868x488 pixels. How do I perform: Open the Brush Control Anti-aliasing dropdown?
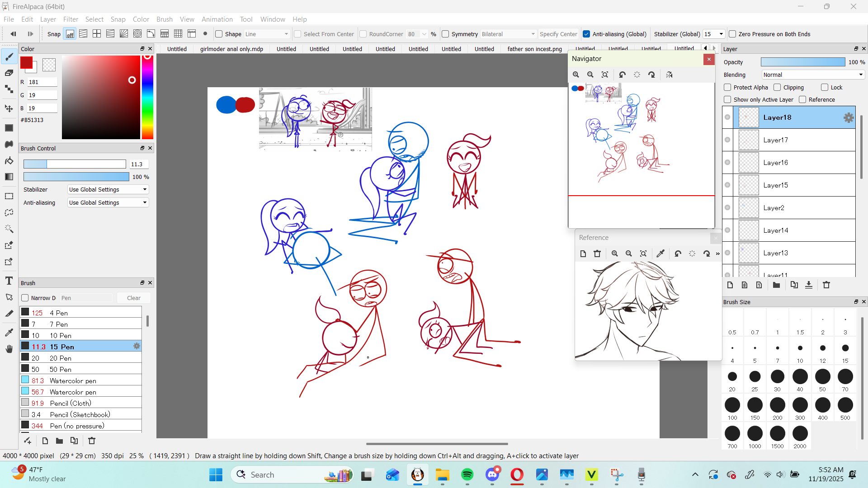tap(108, 202)
